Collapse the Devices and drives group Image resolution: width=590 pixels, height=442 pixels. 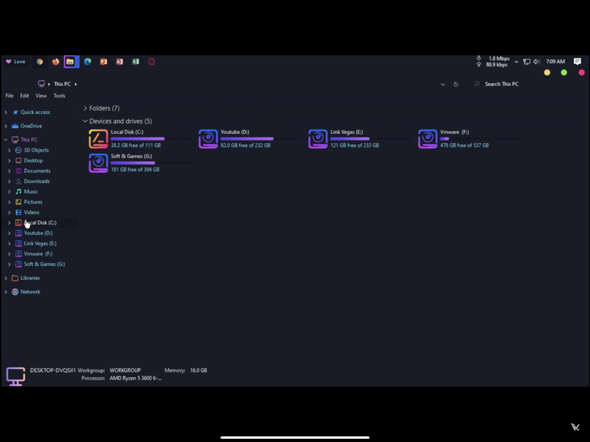(x=85, y=121)
